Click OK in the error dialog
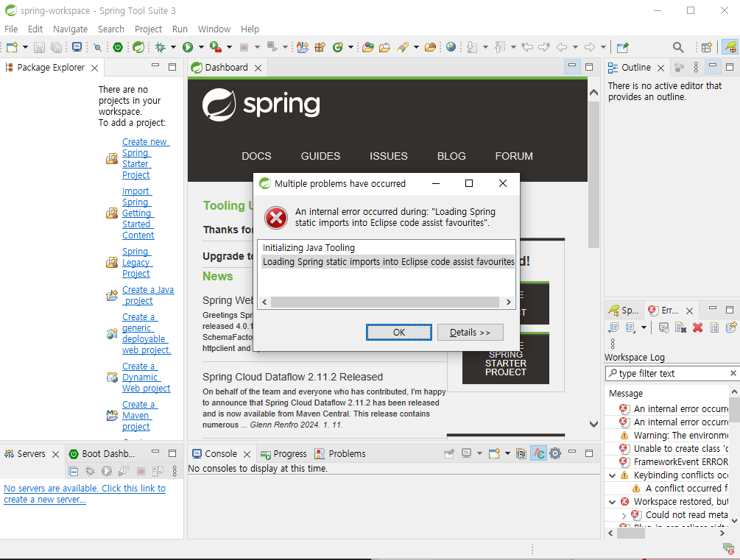 point(399,332)
